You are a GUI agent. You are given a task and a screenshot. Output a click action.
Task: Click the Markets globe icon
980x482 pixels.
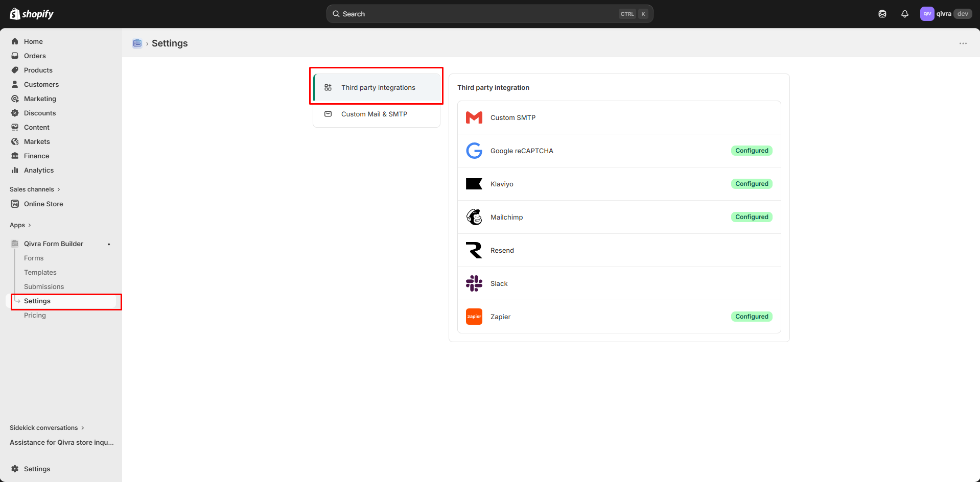click(15, 141)
